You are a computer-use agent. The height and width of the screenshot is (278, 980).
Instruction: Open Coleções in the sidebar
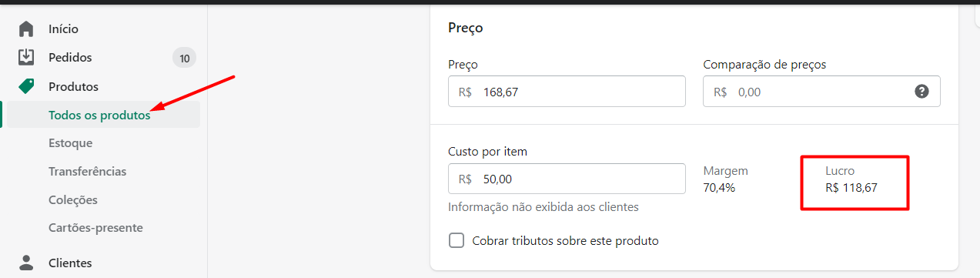(73, 200)
